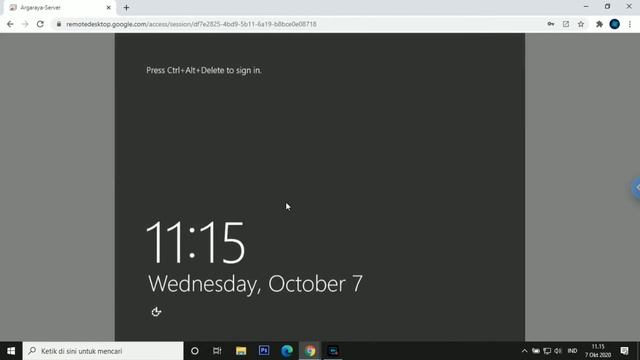Open the saved password key icon
The image size is (640, 360).
tap(551, 24)
